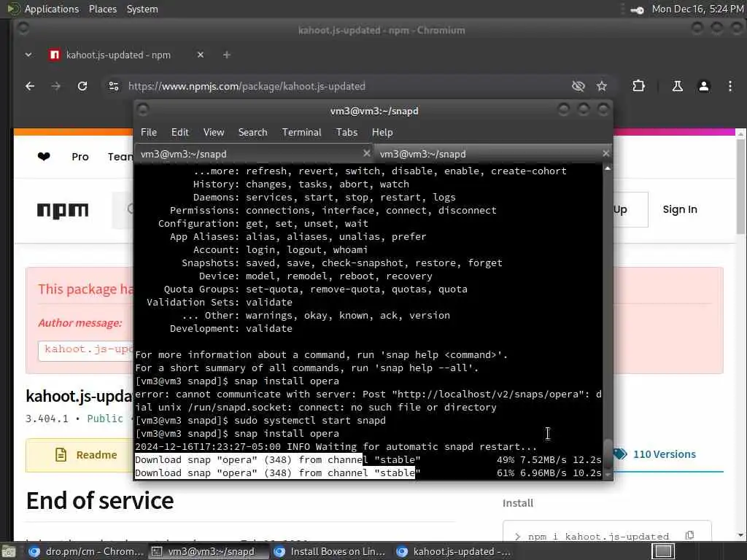Open the npm Pro link
This screenshot has height=560, width=747.
point(80,157)
